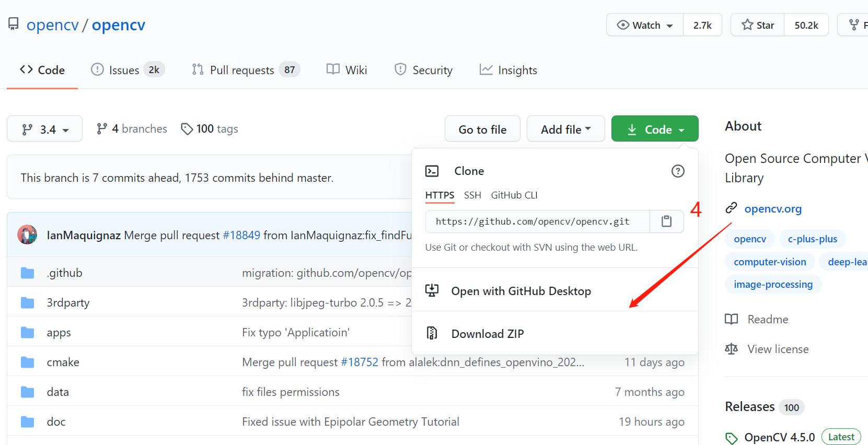Viewport: 868px width, 445px height.
Task: Visit the opencv.org website link
Action: tap(773, 208)
